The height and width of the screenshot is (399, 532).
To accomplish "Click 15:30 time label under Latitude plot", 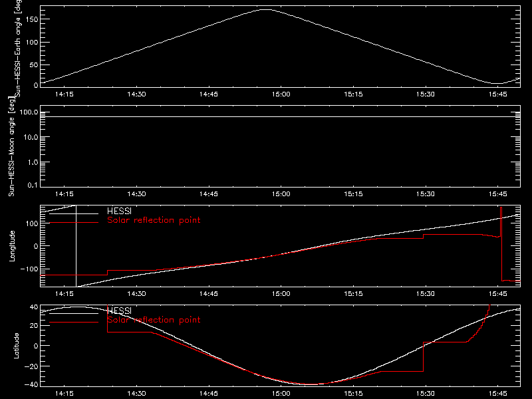I will click(426, 394).
